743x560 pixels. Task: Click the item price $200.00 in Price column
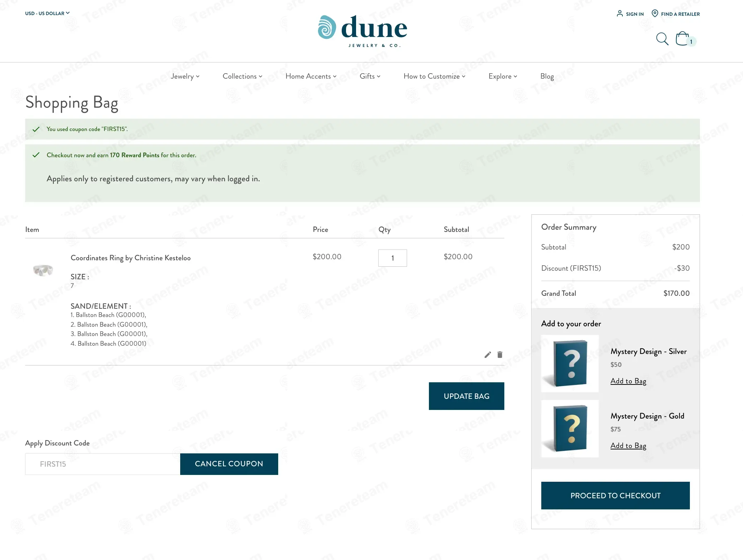[327, 257]
